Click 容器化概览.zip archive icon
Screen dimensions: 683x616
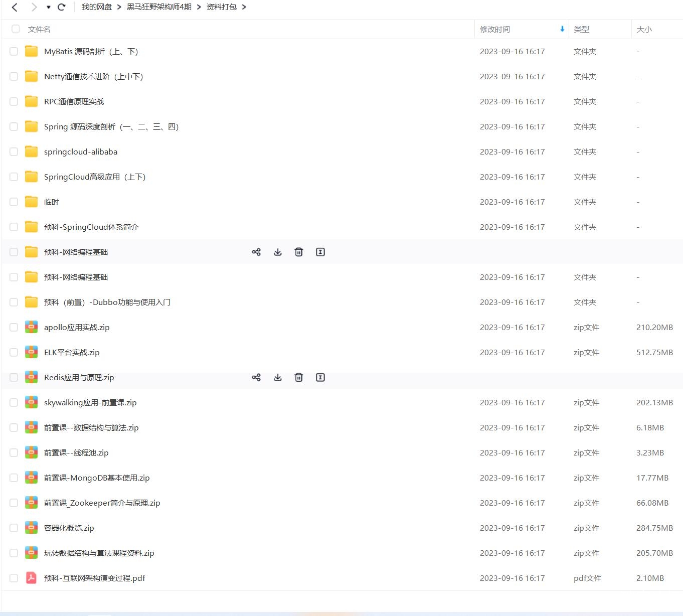(x=32, y=528)
